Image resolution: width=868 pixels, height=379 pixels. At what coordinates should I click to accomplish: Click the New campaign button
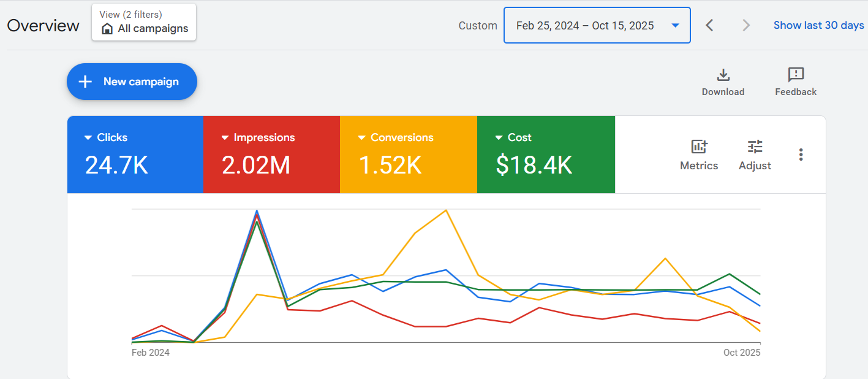point(132,82)
